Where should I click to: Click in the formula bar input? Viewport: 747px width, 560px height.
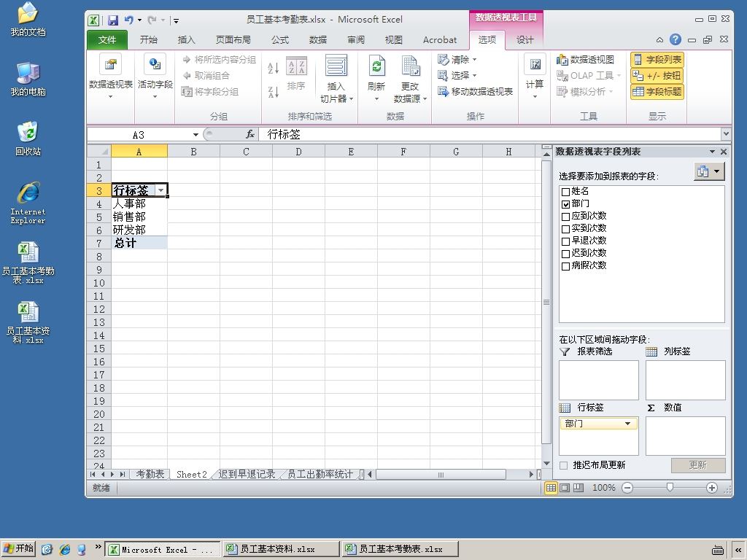click(489, 135)
